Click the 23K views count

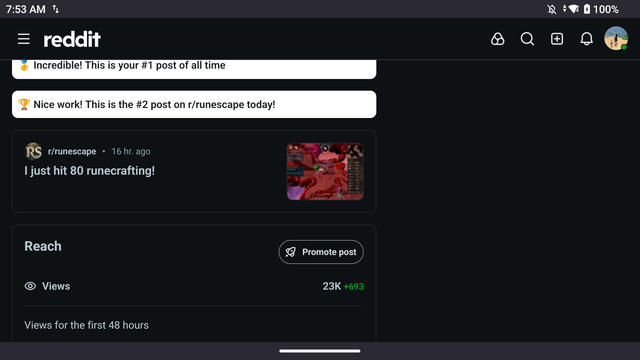point(331,287)
